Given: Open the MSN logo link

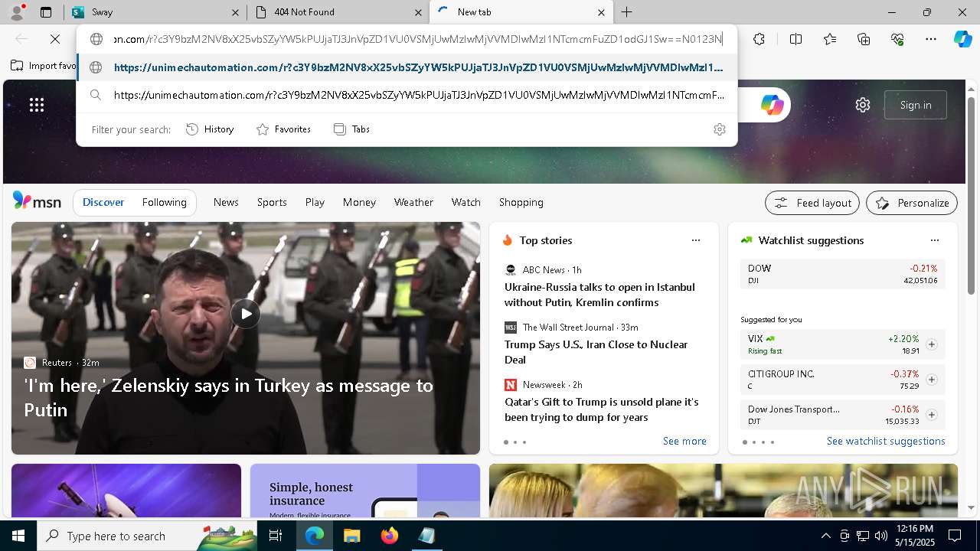Looking at the screenshot, I should (x=37, y=201).
